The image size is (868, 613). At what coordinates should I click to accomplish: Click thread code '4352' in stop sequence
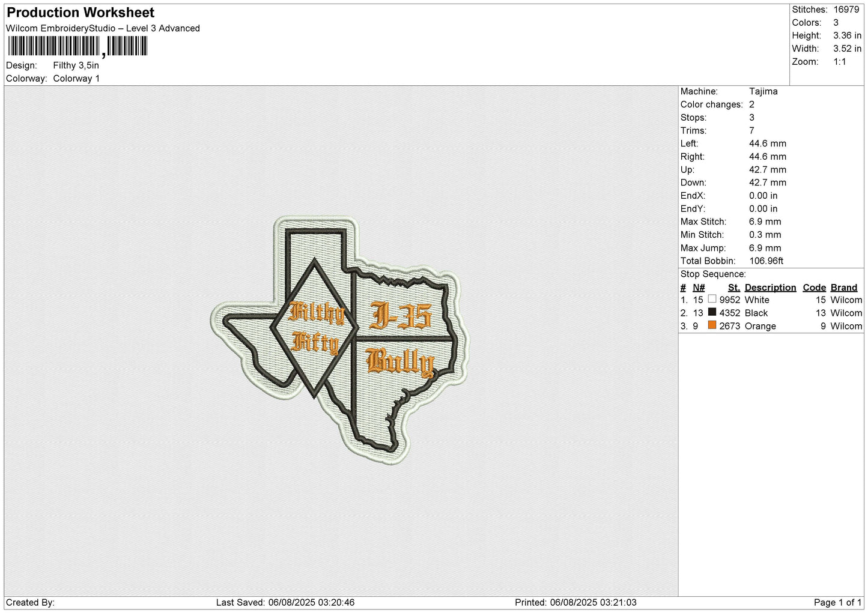730,313
